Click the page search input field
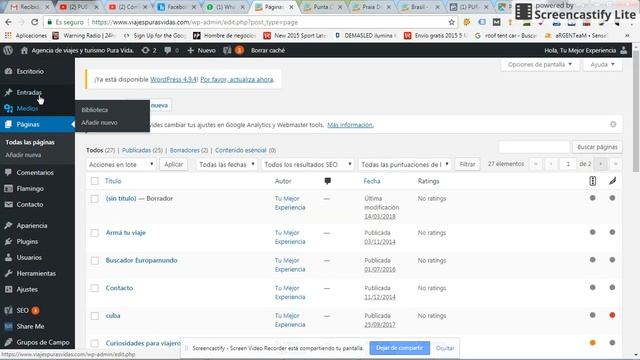Viewport: 640px width, 360px height. pyautogui.click(x=534, y=147)
